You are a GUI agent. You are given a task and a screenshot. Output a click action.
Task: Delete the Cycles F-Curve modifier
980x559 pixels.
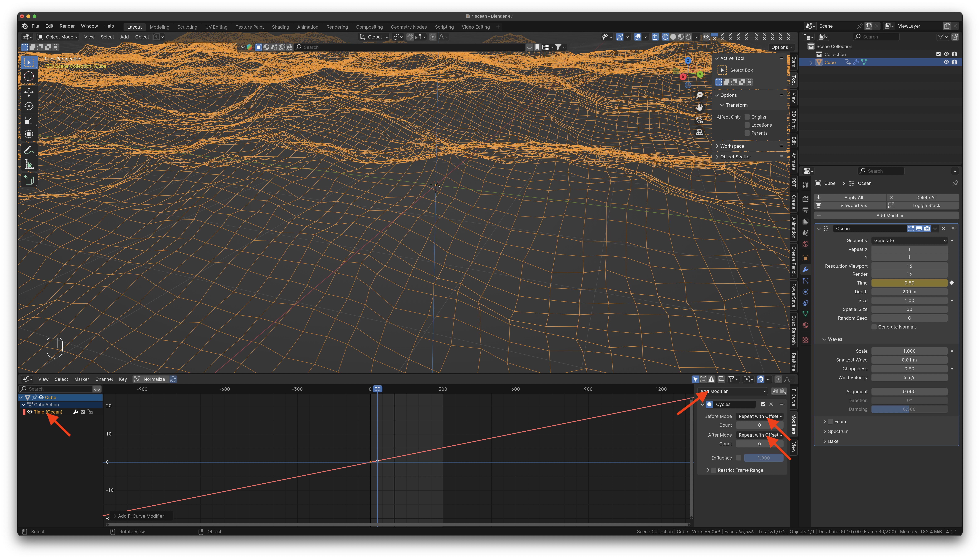point(771,404)
